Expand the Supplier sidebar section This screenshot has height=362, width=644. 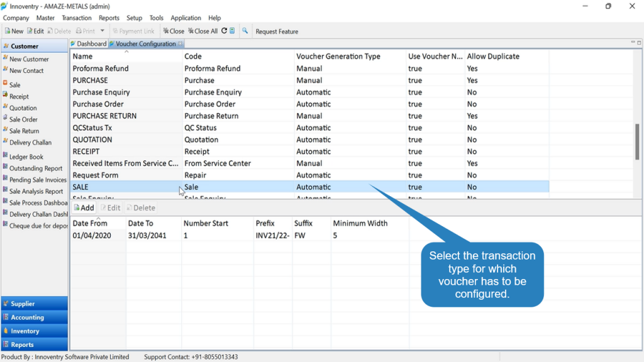point(35,304)
